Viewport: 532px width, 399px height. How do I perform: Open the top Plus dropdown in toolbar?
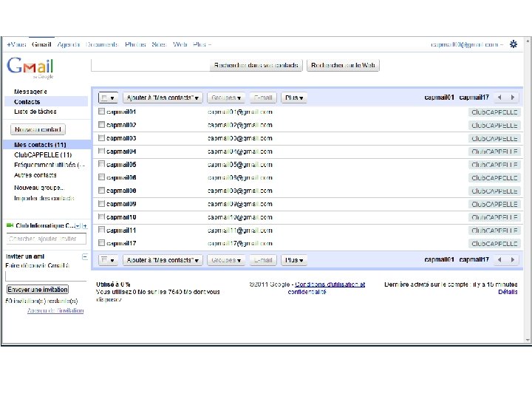click(x=294, y=98)
